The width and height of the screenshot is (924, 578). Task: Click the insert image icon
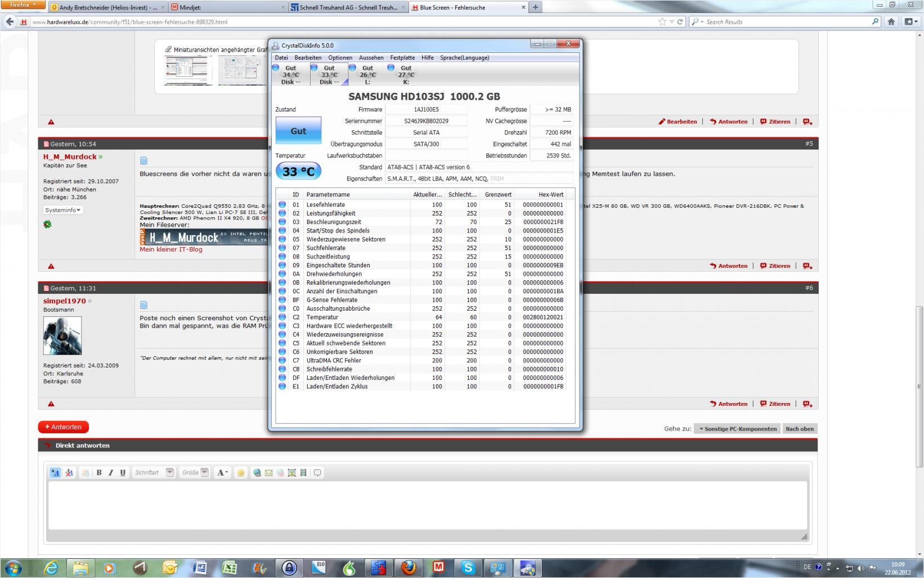[291, 473]
